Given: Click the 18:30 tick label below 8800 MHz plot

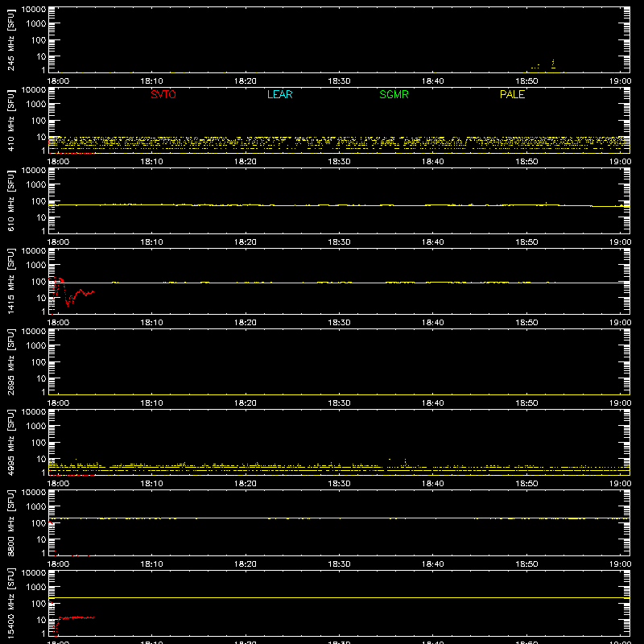Looking at the screenshot, I should [x=339, y=564].
